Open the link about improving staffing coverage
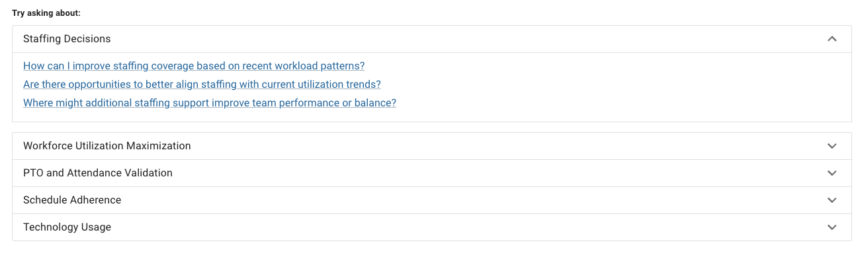 click(x=194, y=66)
